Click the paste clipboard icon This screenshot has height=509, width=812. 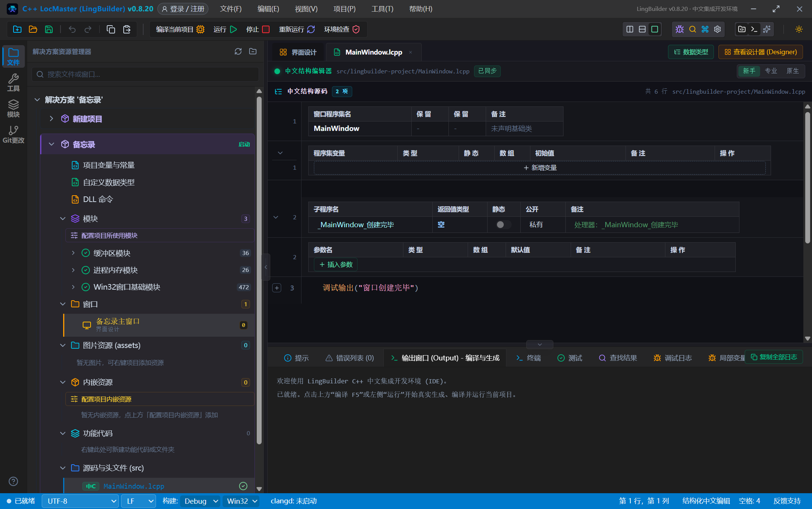coord(127,29)
